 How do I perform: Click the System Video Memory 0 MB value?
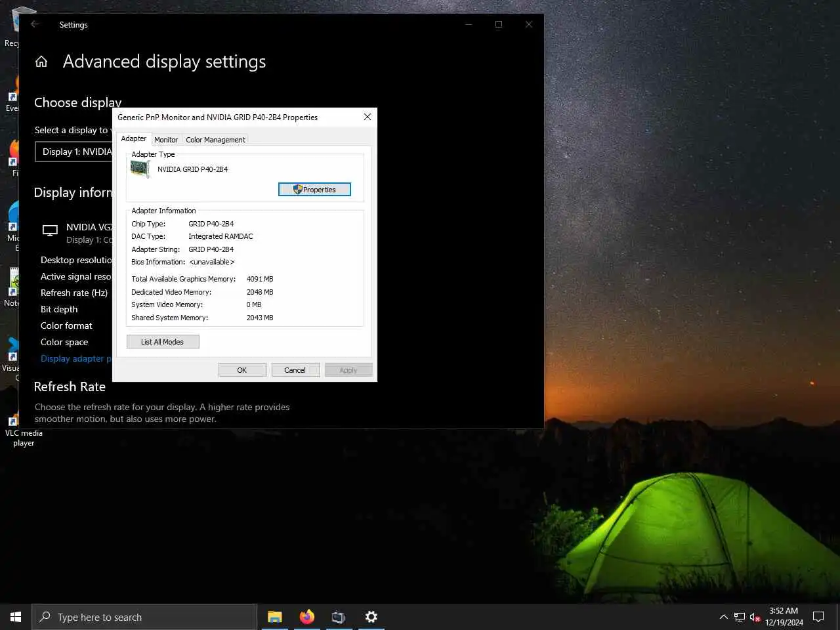coord(254,304)
